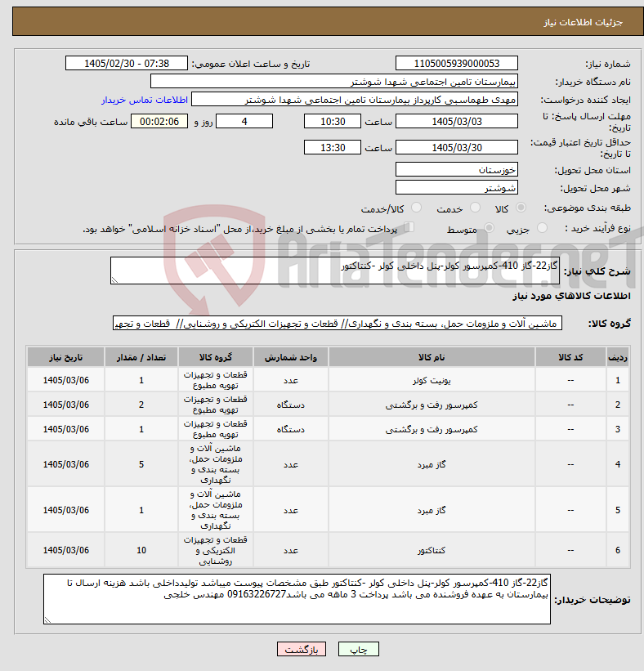
Task: Click the گروه کالا field
Action: [x=338, y=324]
